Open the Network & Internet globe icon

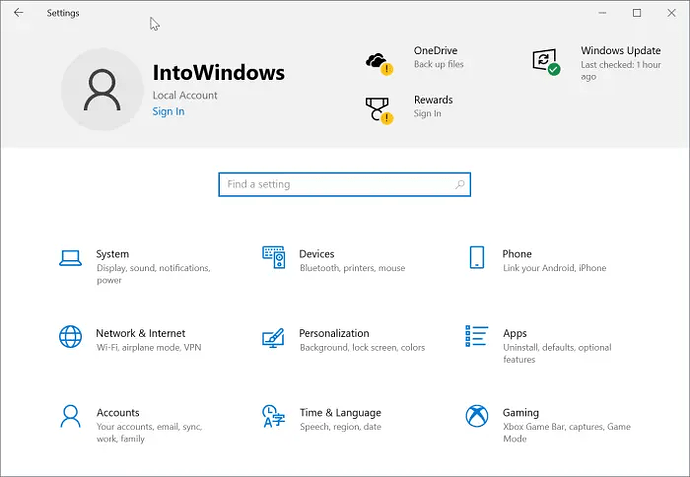click(x=70, y=337)
